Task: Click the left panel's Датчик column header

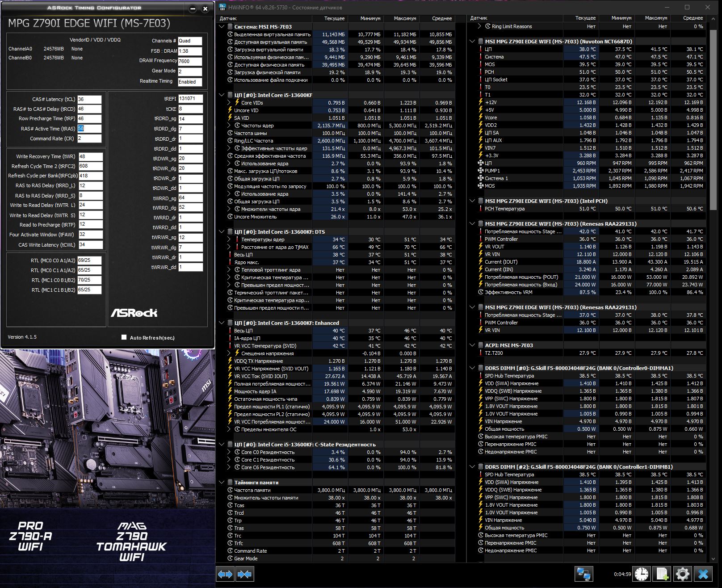Action: pos(264,18)
